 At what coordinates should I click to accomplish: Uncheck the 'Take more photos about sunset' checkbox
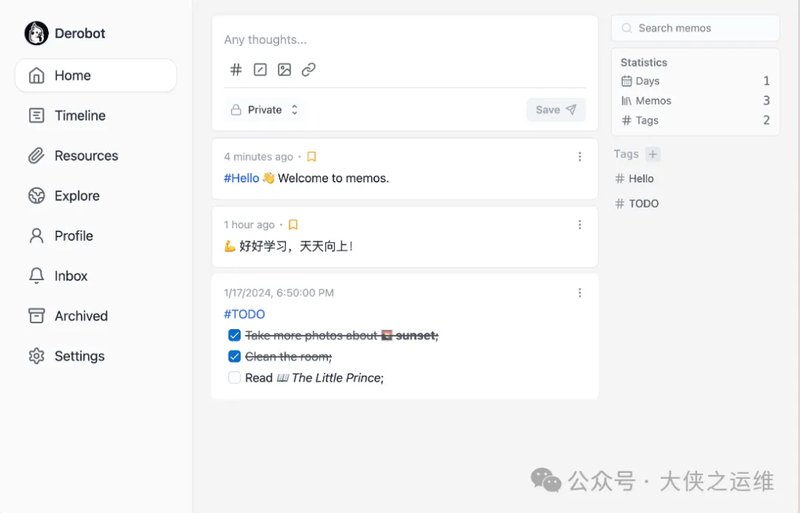click(x=235, y=336)
